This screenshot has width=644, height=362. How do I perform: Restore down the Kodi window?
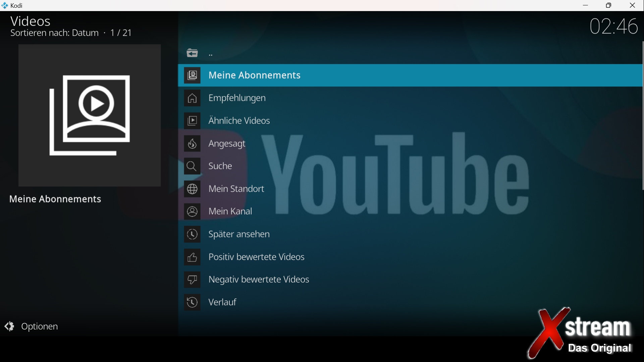click(608, 5)
